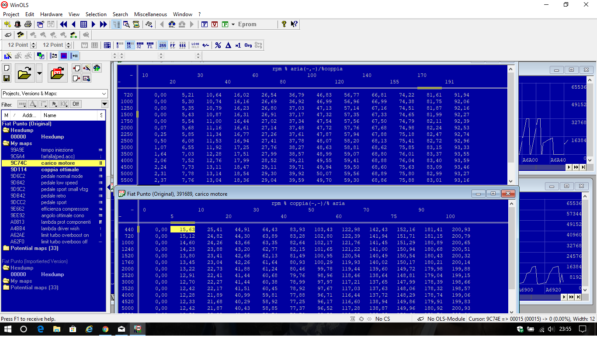Click highlighted cell 15,63 in carico motore
The image size is (597, 364).
[182, 229]
